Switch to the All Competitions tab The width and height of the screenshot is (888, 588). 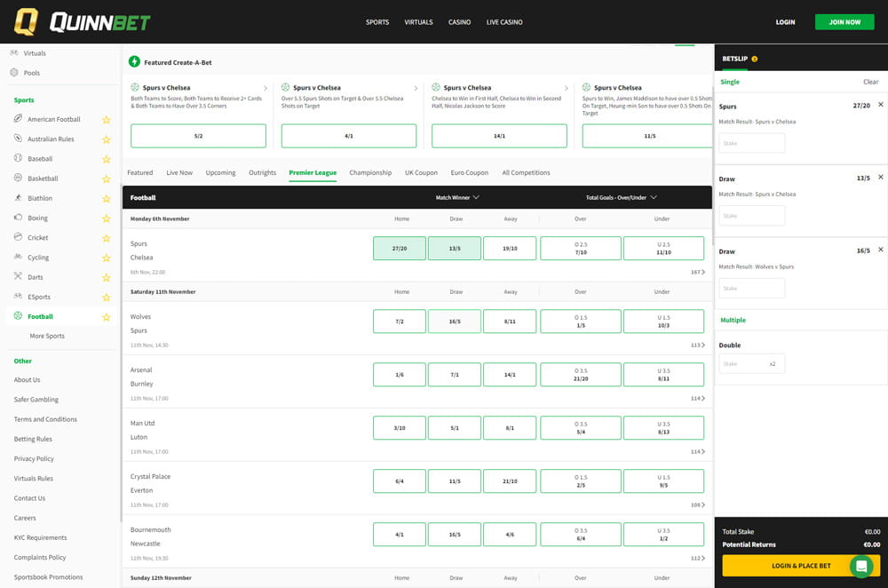tap(526, 173)
